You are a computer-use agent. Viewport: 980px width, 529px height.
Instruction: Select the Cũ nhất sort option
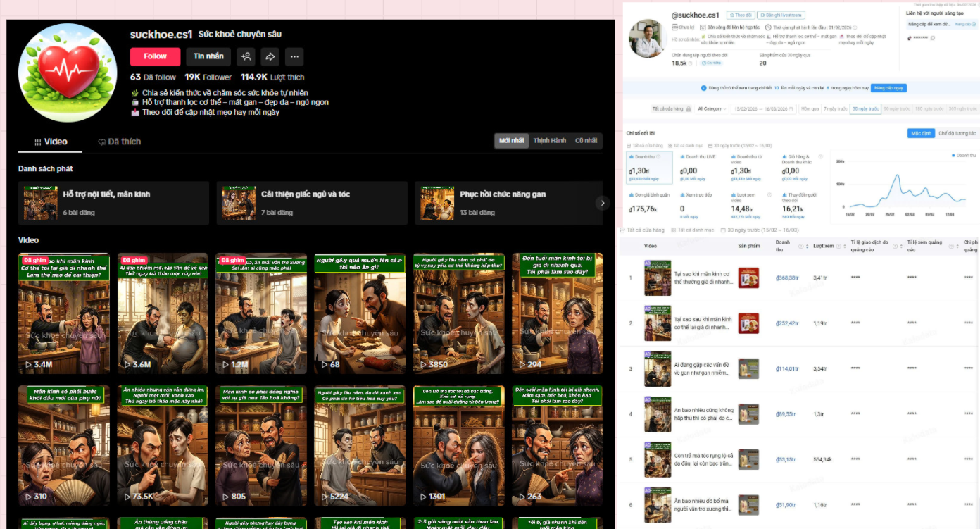coord(586,141)
